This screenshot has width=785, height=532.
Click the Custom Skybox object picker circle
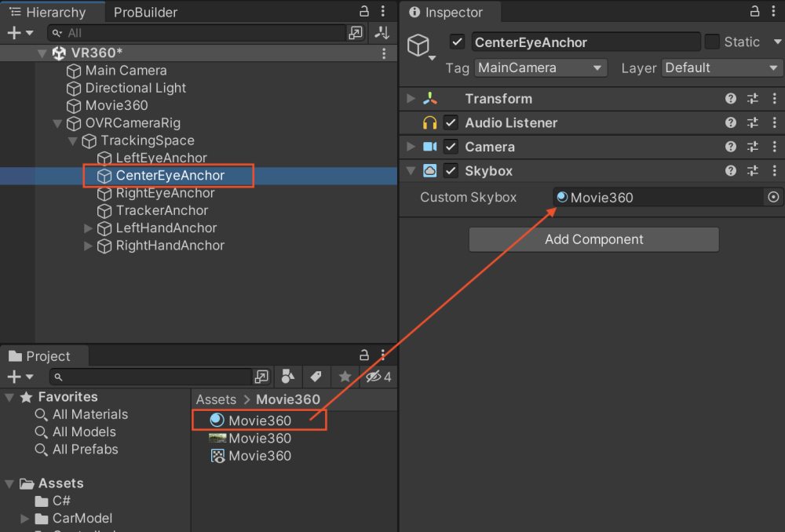coord(773,198)
